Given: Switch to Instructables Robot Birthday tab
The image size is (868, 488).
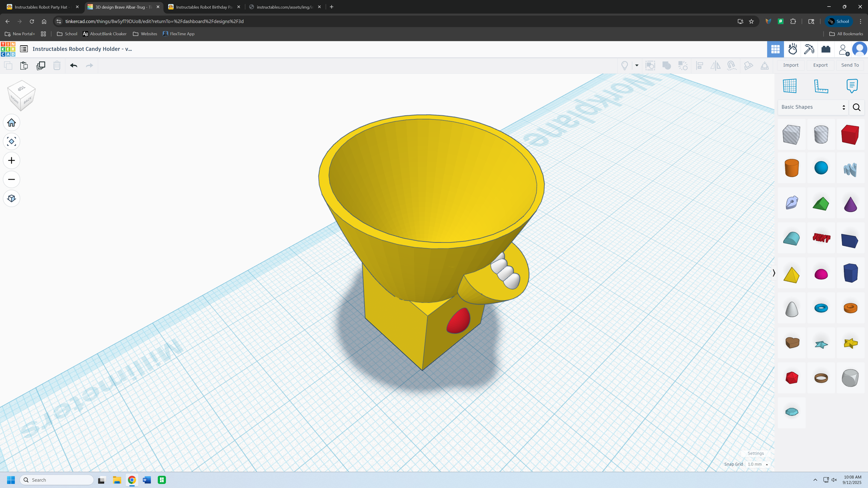Looking at the screenshot, I should (x=204, y=7).
